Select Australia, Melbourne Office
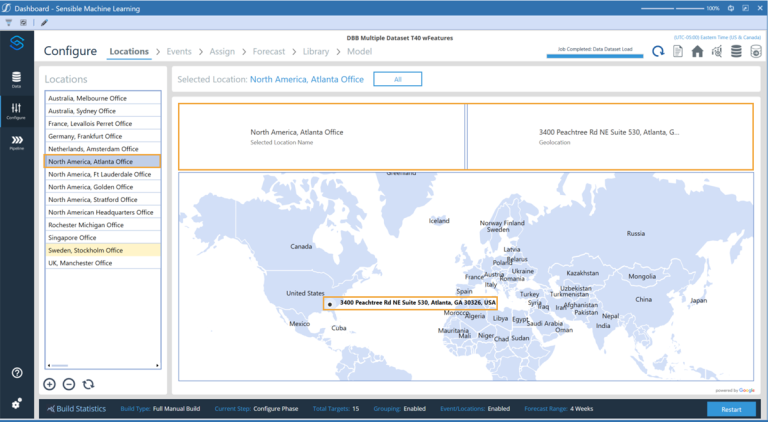Image resolution: width=768 pixels, height=422 pixels. click(103, 98)
